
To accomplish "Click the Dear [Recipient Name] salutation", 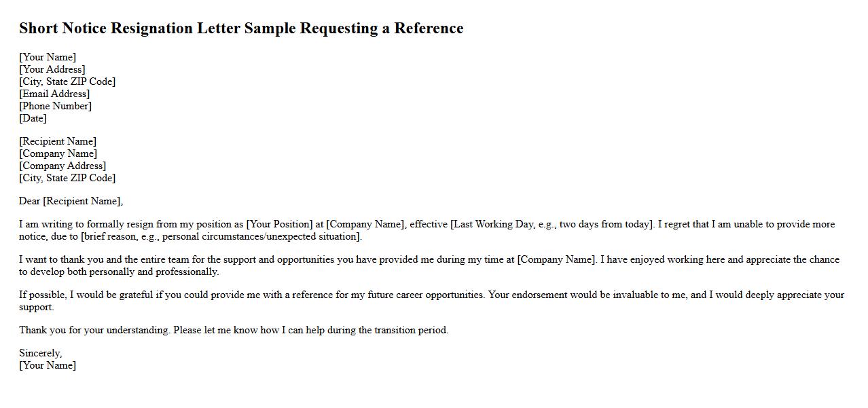I will coord(71,201).
